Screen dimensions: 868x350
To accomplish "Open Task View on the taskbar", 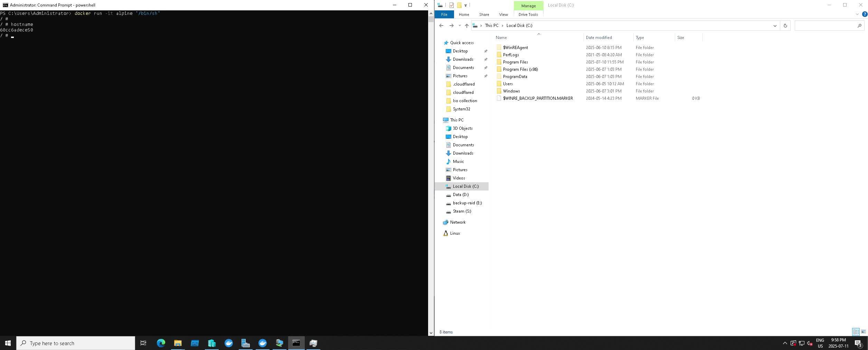I will pyautogui.click(x=143, y=343).
